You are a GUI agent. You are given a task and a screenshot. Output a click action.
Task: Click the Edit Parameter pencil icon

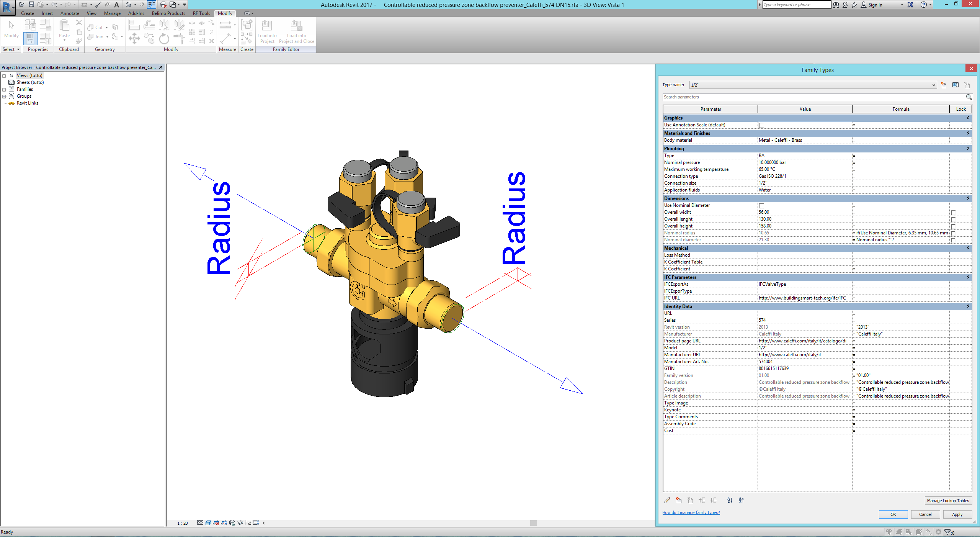click(667, 500)
